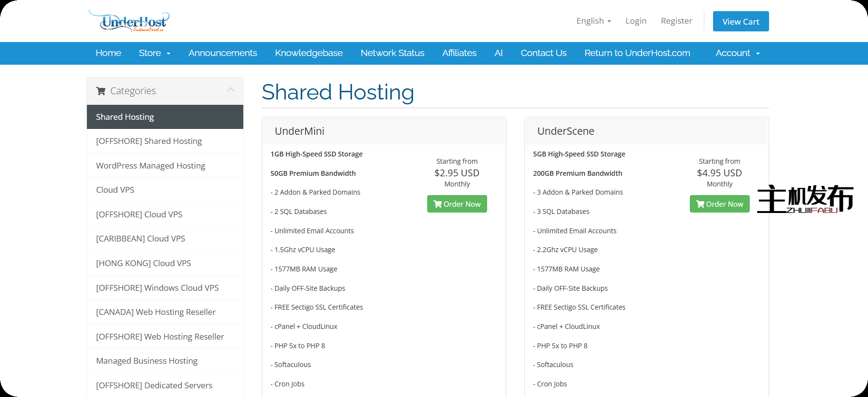Order the UnderMini plan now

point(457,204)
